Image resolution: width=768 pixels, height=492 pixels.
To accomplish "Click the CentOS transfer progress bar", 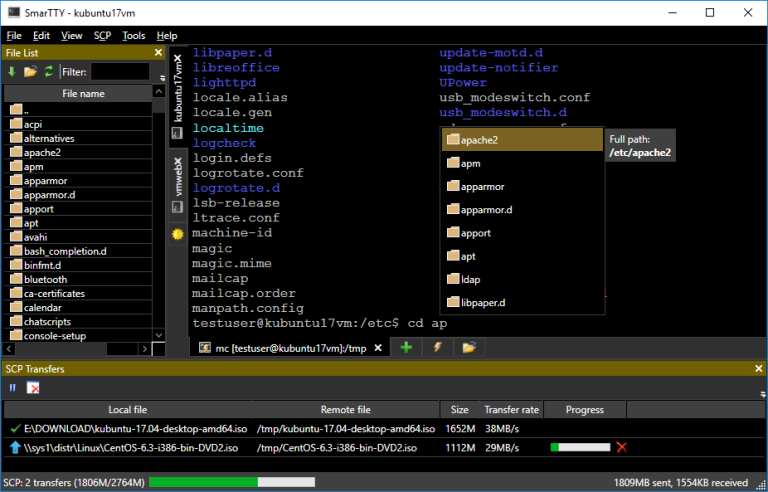I will pos(580,448).
